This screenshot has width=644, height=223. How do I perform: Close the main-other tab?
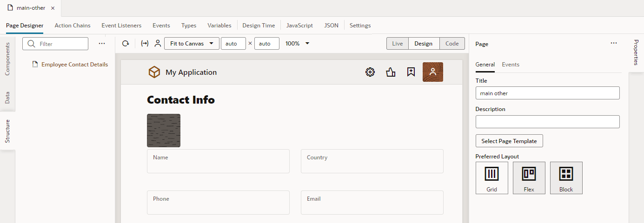click(x=53, y=8)
